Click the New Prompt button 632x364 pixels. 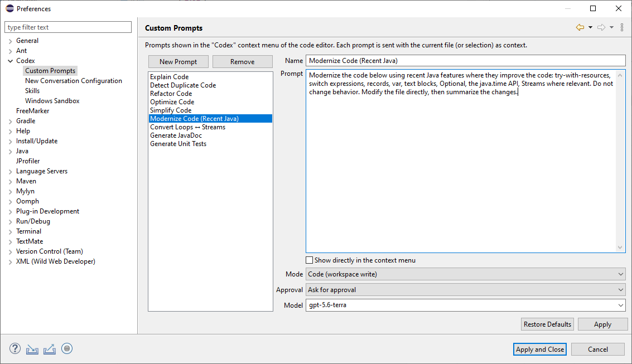tap(178, 62)
